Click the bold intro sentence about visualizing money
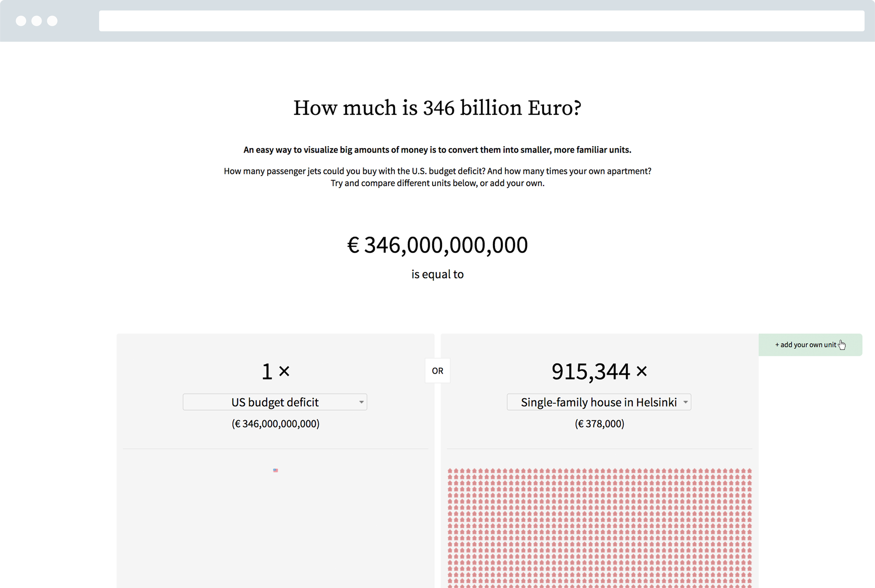 click(x=437, y=150)
